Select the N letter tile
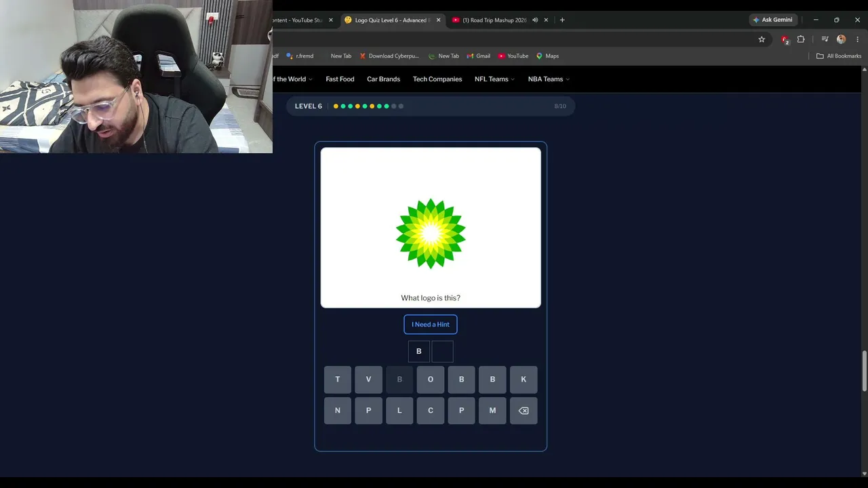This screenshot has height=488, width=868. pyautogui.click(x=338, y=410)
